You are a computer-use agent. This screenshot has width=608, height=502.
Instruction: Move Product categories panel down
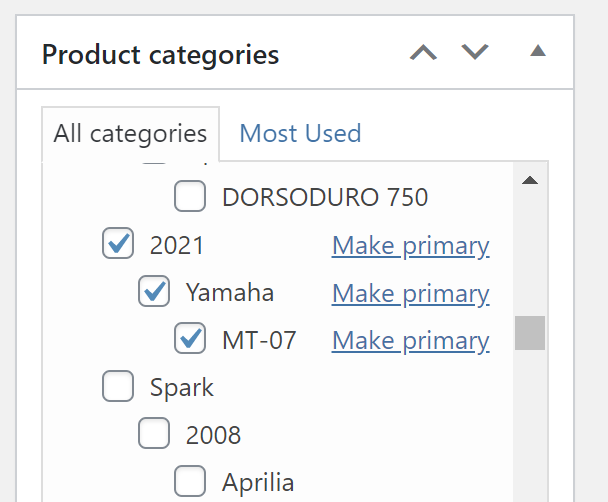[x=474, y=53]
